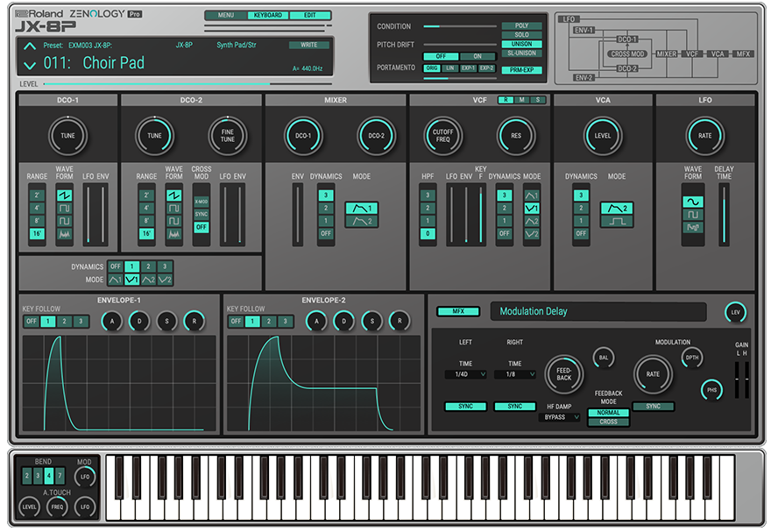This screenshot has height=532, width=771.
Task: Turn portamento OFF
Action: (441, 56)
